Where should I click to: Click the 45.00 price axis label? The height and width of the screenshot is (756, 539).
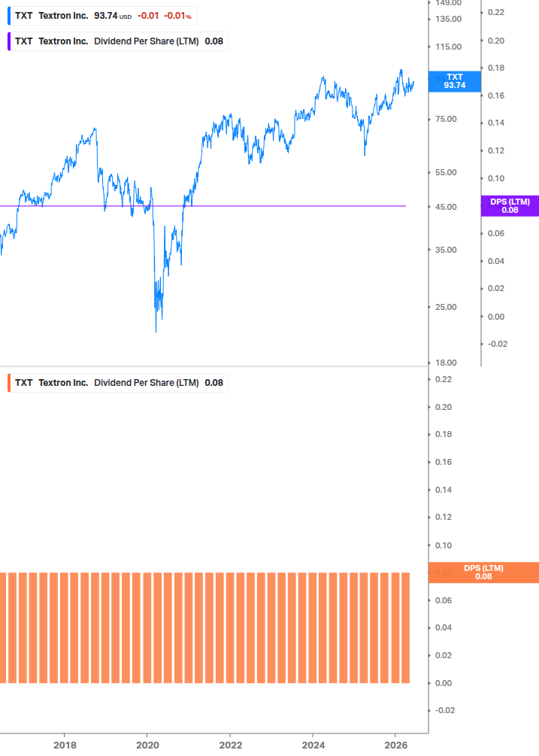coord(446,207)
